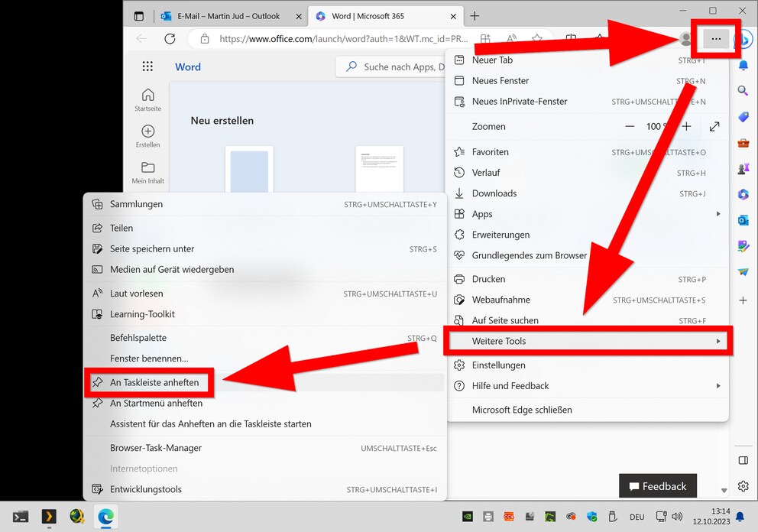Add page to favorites via the star icon
Viewport: 758px width, 532px height.
coord(537,38)
